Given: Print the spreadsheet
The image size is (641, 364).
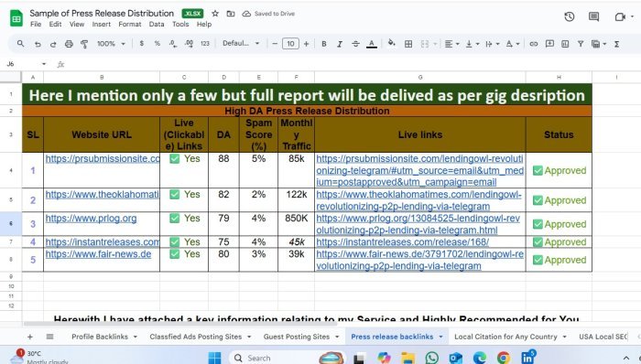Looking at the screenshot, I should (x=69, y=44).
